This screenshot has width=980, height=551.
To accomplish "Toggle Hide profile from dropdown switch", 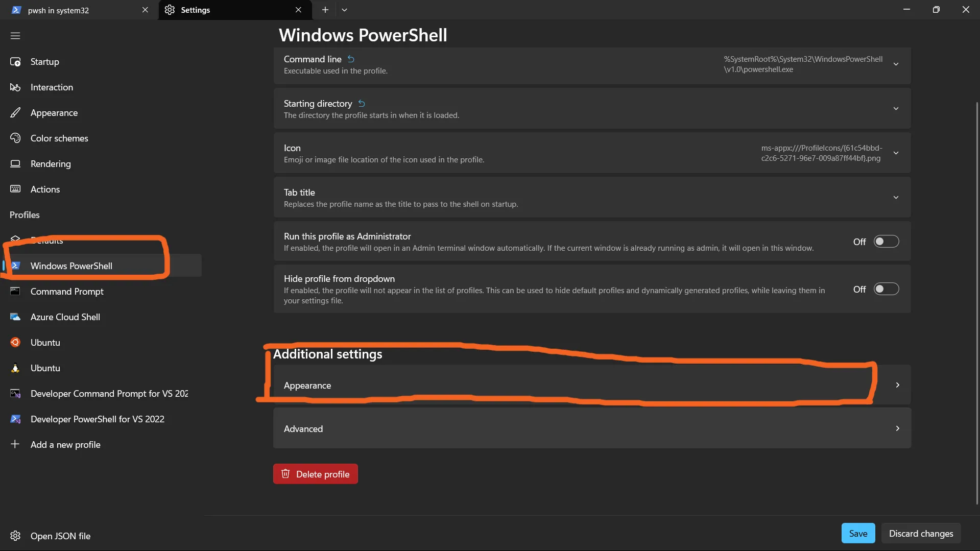I will click(886, 289).
